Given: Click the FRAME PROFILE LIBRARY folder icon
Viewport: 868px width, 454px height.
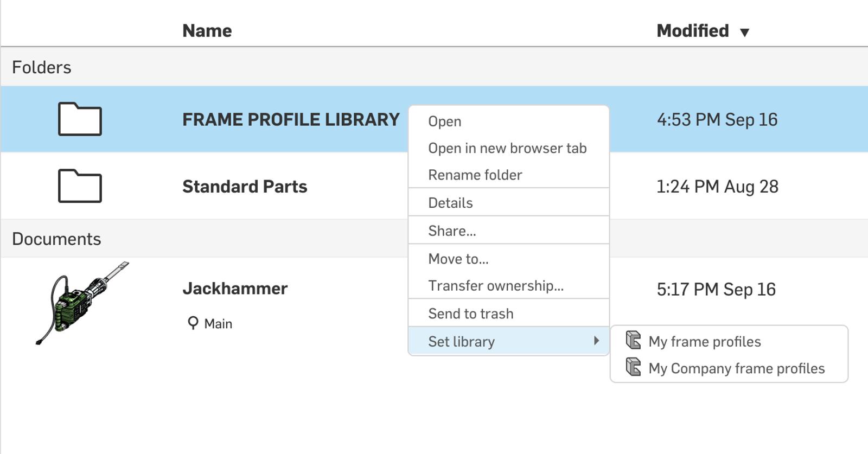Looking at the screenshot, I should pyautogui.click(x=80, y=119).
